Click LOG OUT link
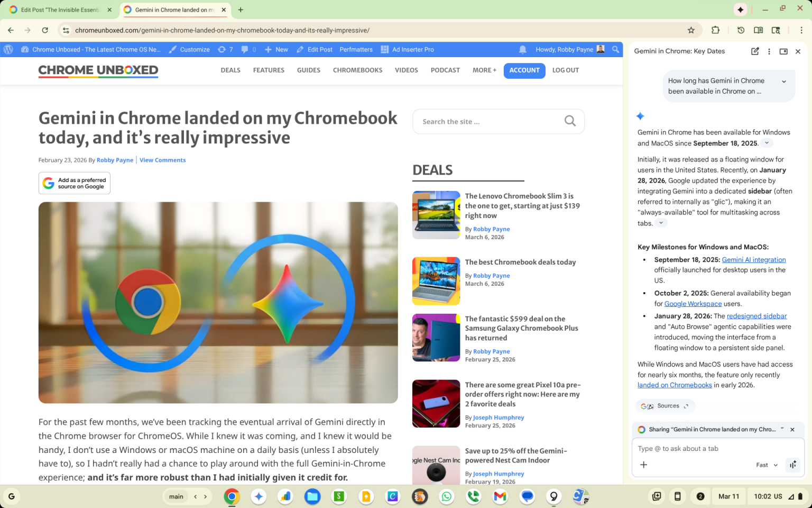 (566, 70)
